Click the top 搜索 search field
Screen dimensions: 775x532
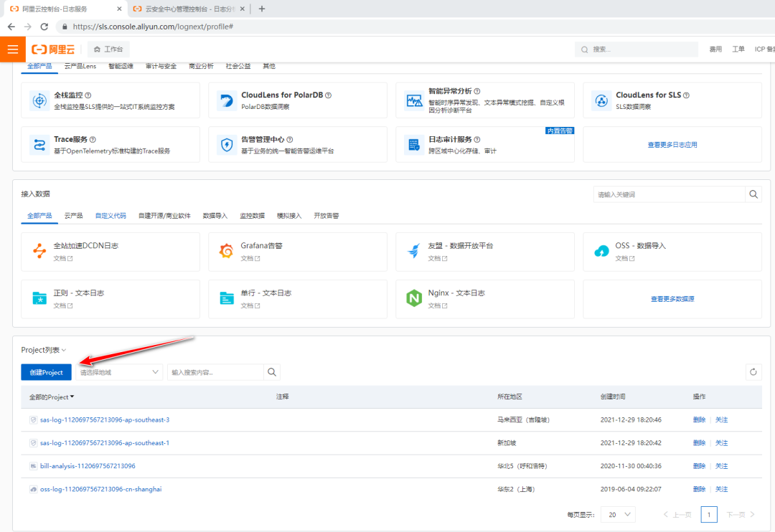point(637,49)
